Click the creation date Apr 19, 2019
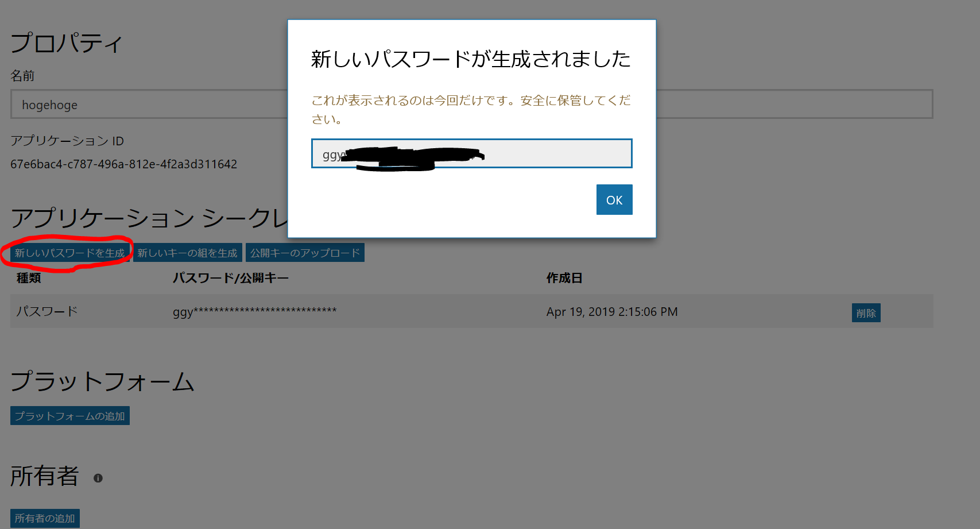This screenshot has height=529, width=980. coord(612,311)
